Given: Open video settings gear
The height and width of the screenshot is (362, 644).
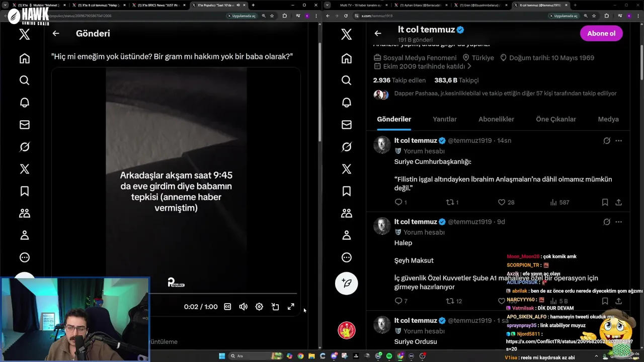Looking at the screenshot, I should (x=259, y=307).
